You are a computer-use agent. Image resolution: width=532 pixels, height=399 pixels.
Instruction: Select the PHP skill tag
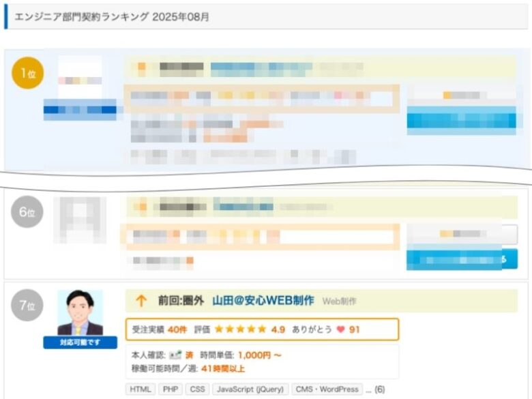click(x=171, y=389)
